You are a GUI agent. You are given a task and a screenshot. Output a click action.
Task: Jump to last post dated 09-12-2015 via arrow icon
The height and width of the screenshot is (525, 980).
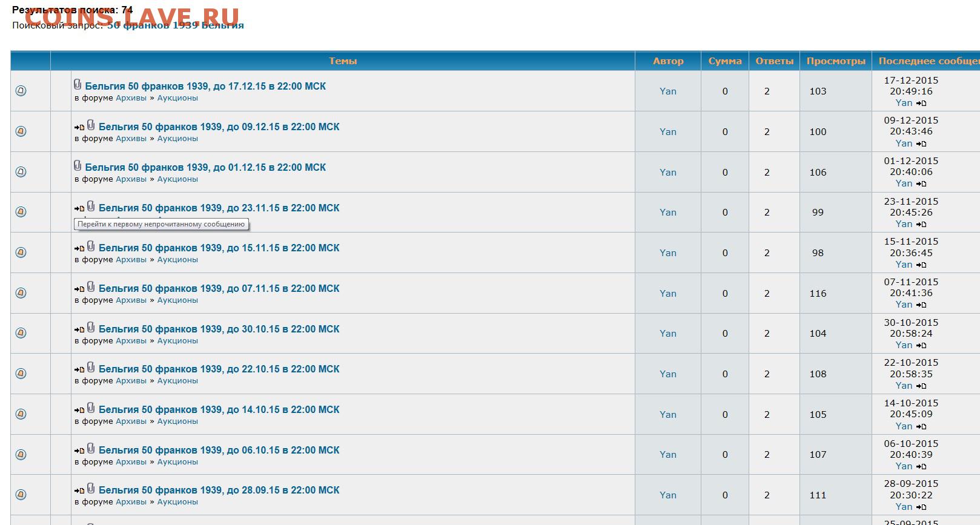(921, 144)
